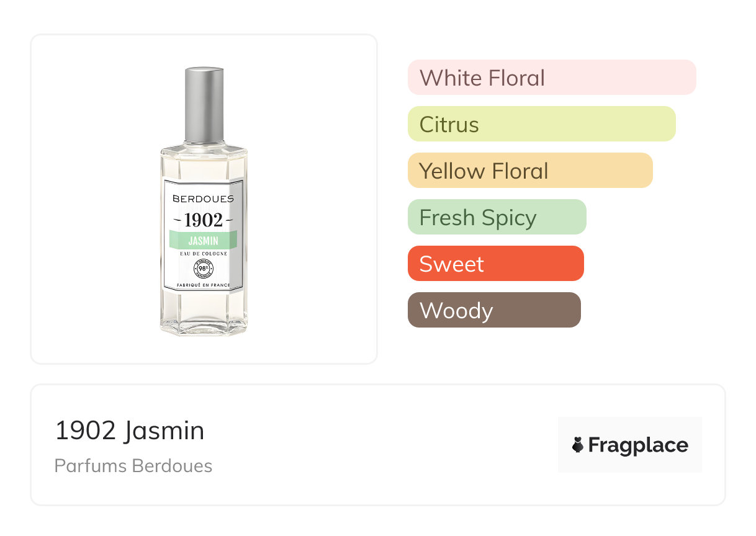This screenshot has height=536, width=756.
Task: Click the bottle's glass shoulder below cap
Action: tap(204, 151)
